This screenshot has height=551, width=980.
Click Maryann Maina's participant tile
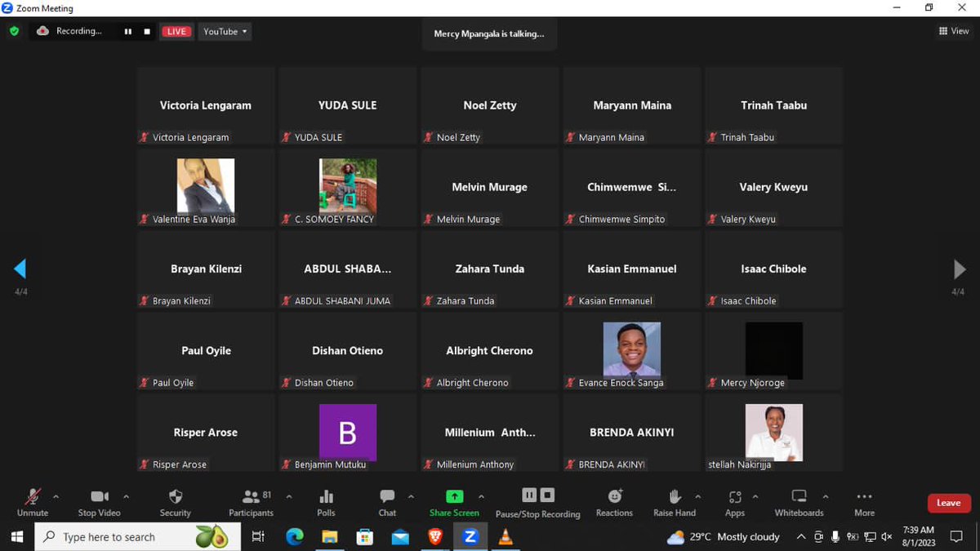point(632,105)
